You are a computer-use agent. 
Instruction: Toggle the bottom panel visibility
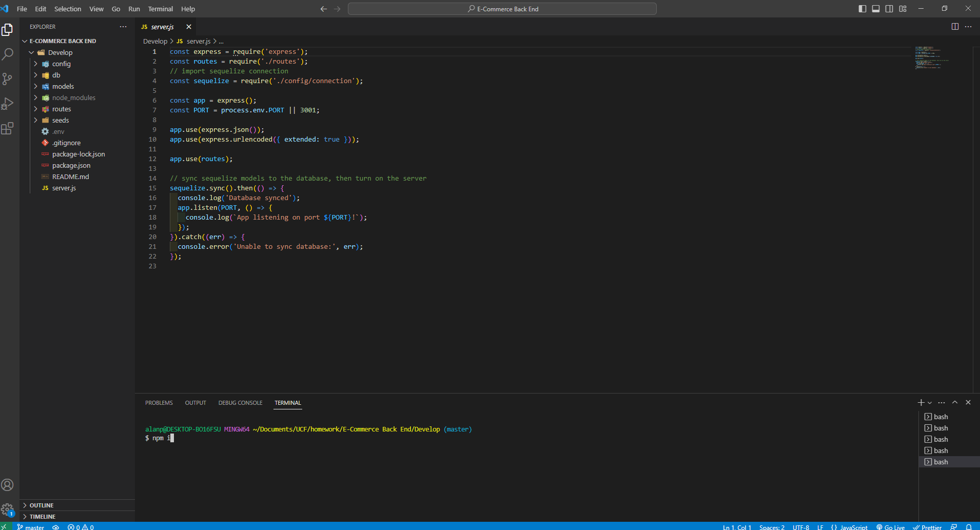(875, 9)
